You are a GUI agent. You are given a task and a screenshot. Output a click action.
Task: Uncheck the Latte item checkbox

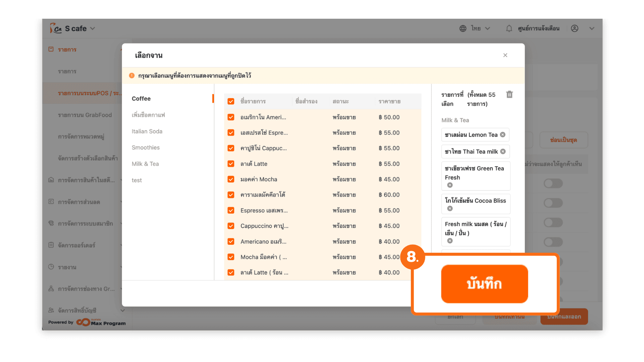(x=231, y=164)
